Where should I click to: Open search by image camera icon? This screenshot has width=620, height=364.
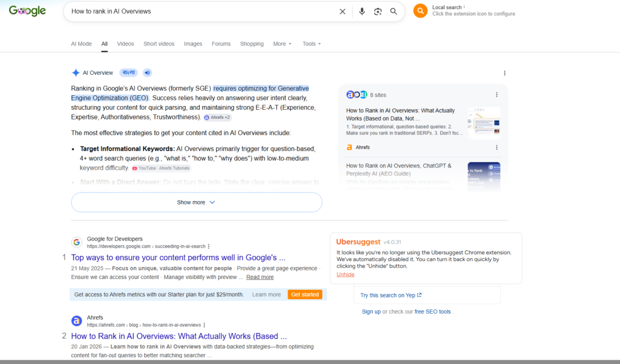point(378,11)
